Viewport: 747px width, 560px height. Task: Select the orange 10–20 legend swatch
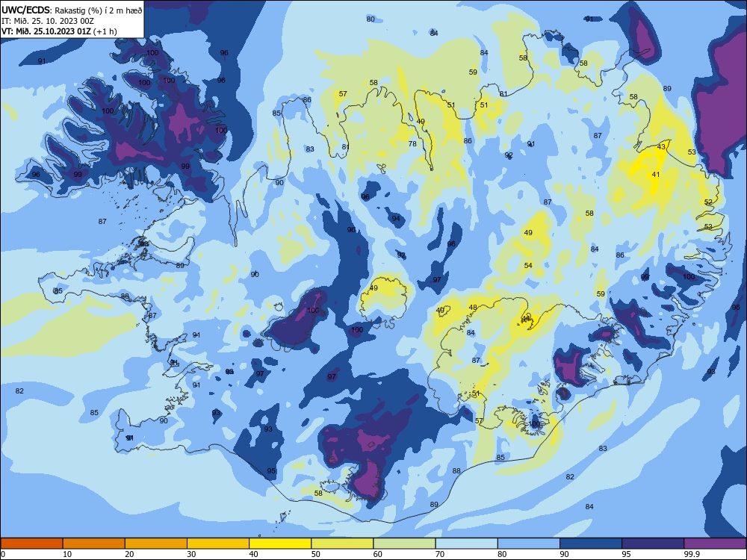(x=94, y=544)
